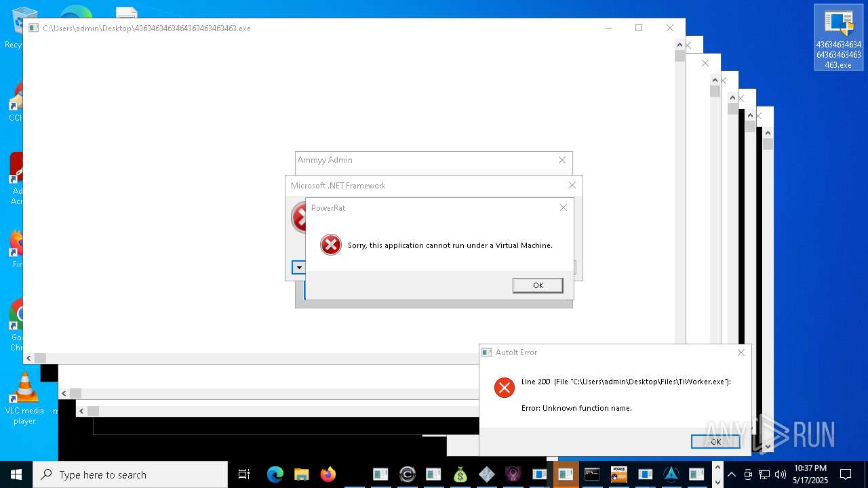The width and height of the screenshot is (868, 488).
Task: Click the 'Error: Unknown function name.' text
Action: click(x=576, y=408)
